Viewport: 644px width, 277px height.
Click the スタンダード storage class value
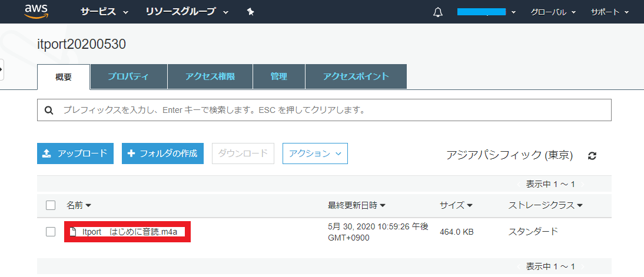point(533,232)
